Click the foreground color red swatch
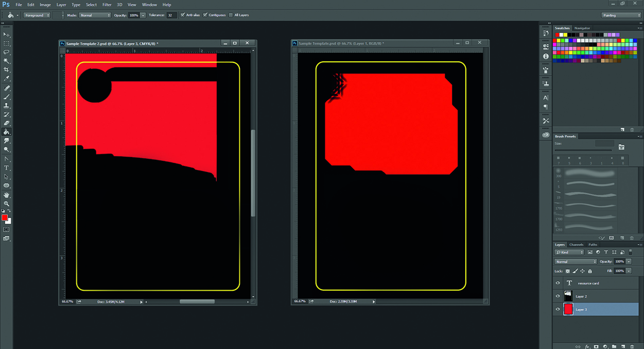The image size is (644, 349). pyautogui.click(x=5, y=218)
